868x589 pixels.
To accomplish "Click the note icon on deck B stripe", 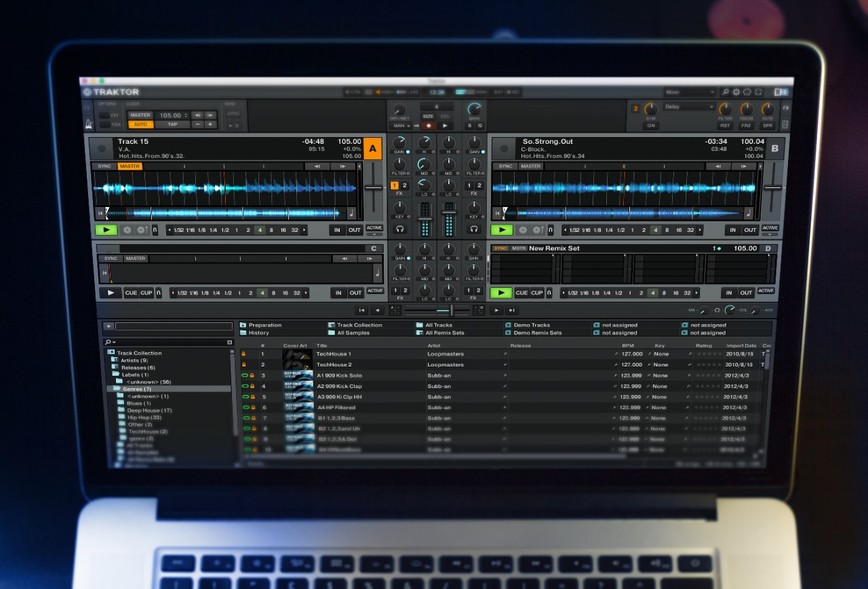I will coord(748,213).
